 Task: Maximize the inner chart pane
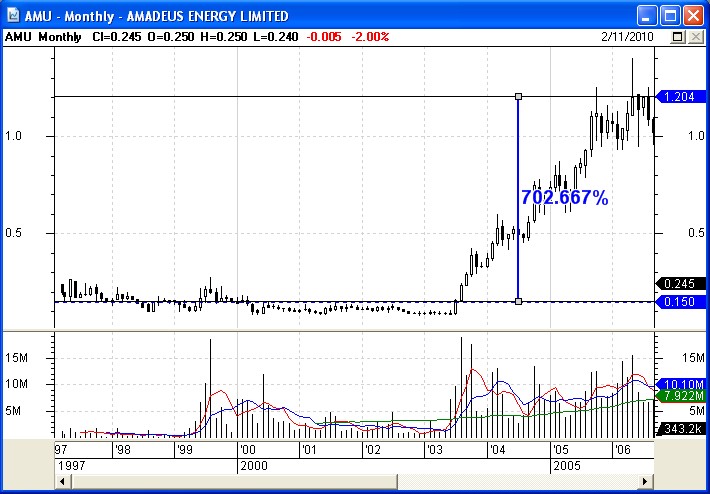pyautogui.click(x=678, y=37)
